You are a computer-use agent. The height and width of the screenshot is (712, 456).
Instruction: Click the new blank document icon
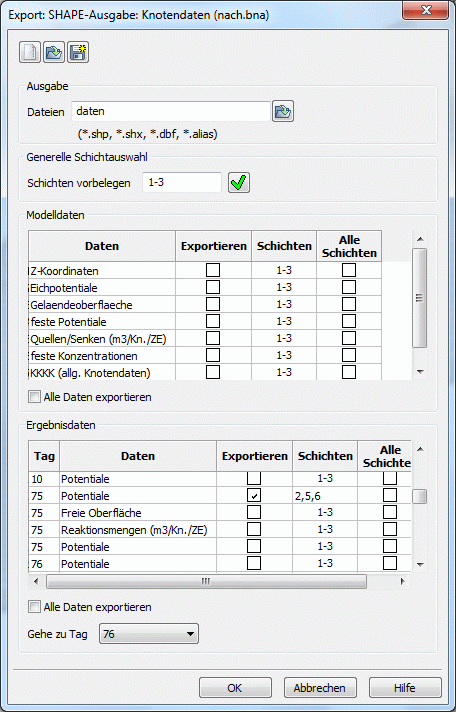pos(30,52)
